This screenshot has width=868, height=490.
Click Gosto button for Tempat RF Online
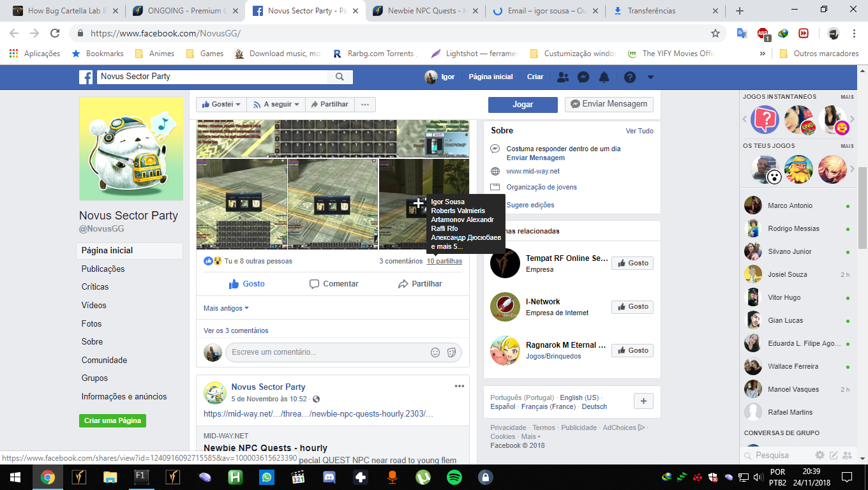(632, 263)
